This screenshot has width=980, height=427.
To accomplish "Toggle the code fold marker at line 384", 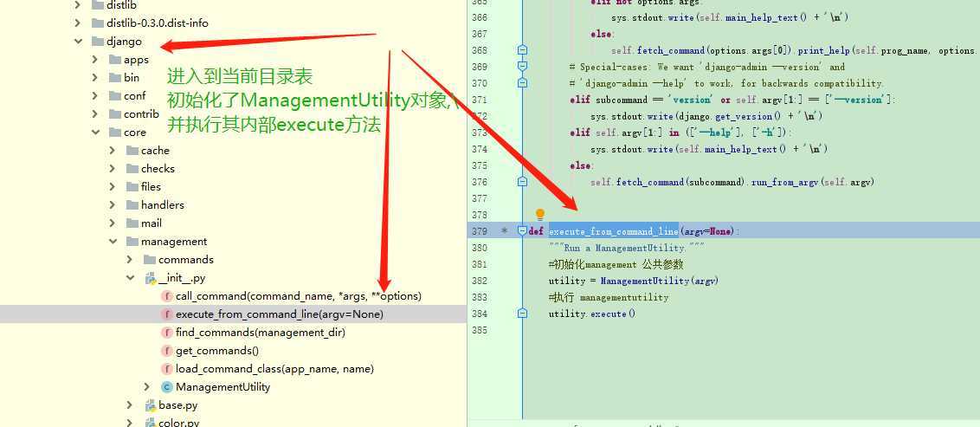I will point(523,314).
